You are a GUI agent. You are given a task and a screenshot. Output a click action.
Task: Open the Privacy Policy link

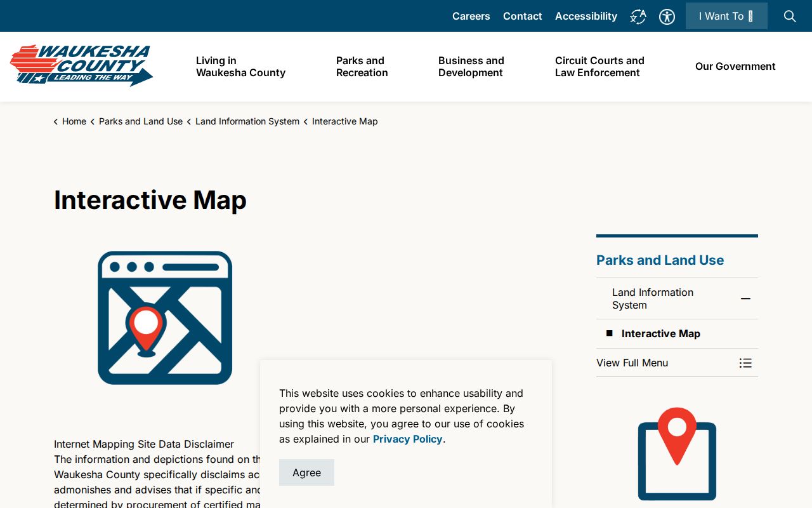pyautogui.click(x=407, y=439)
